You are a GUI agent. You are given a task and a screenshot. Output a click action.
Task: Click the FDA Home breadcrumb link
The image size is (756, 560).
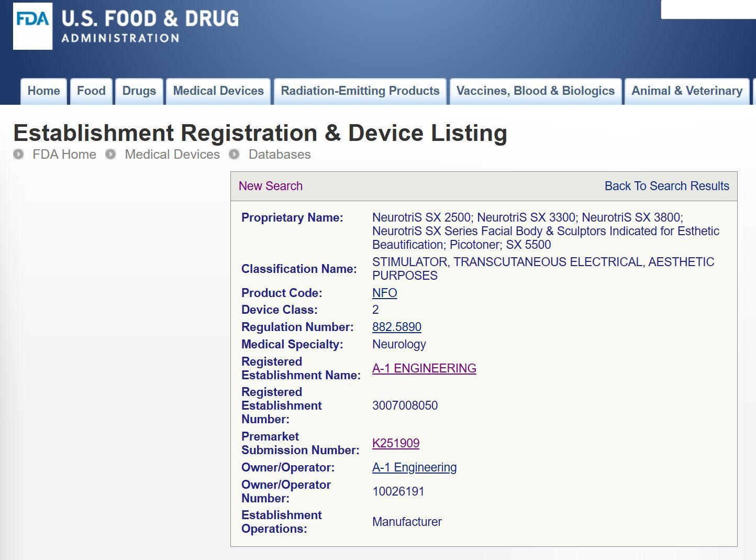pyautogui.click(x=64, y=155)
